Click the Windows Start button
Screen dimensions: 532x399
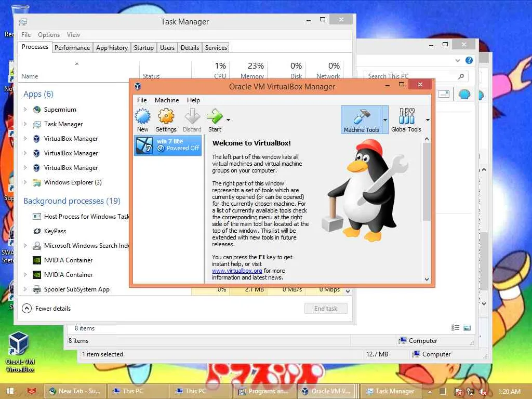10,391
